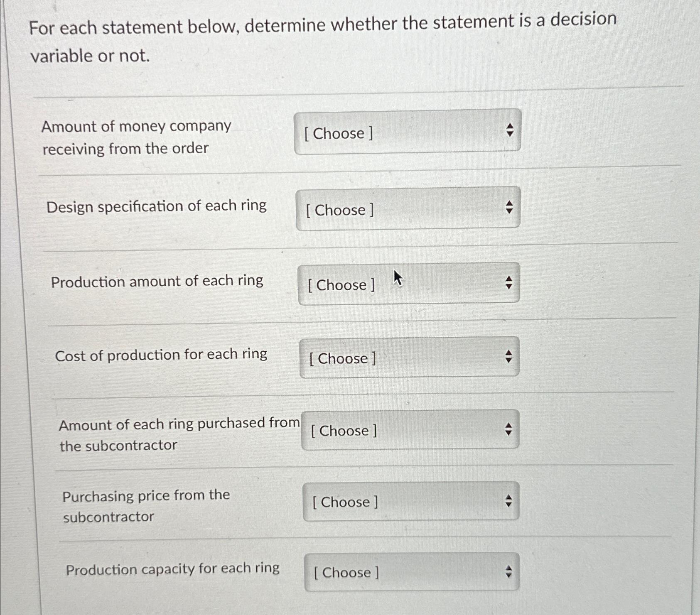Click label 'Cost of production for each ring'
700x615 pixels.
tap(162, 355)
